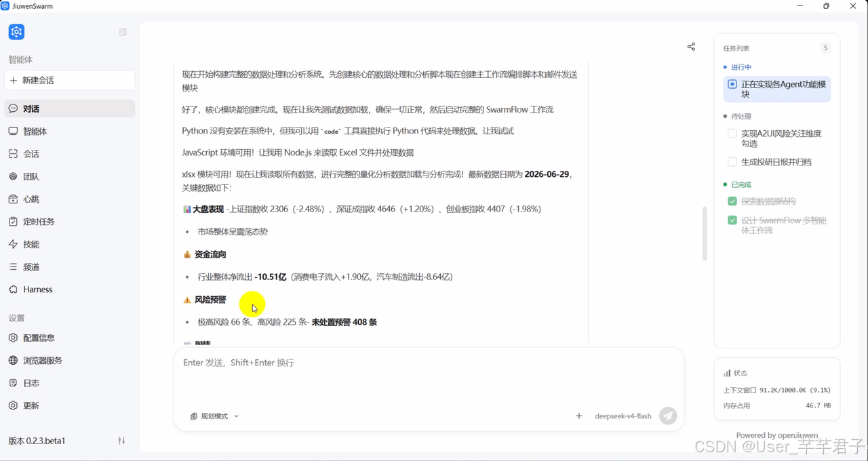Open the 心跳 heartbeat page

coord(69,199)
